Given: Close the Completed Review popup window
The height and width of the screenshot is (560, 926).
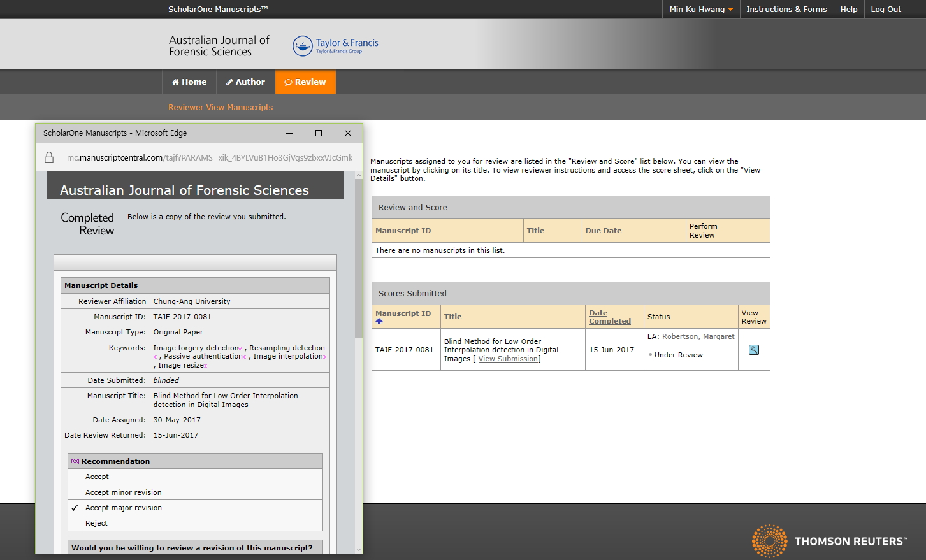Looking at the screenshot, I should [x=348, y=133].
